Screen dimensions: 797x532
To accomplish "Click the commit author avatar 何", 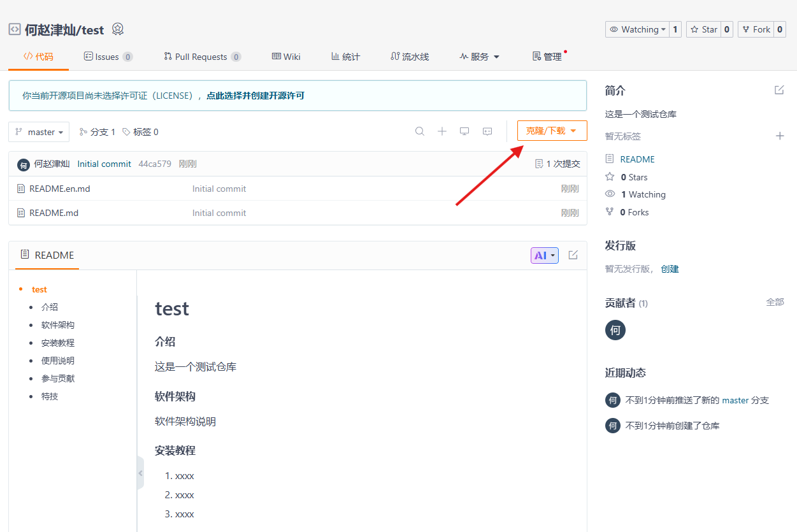I will pos(24,164).
